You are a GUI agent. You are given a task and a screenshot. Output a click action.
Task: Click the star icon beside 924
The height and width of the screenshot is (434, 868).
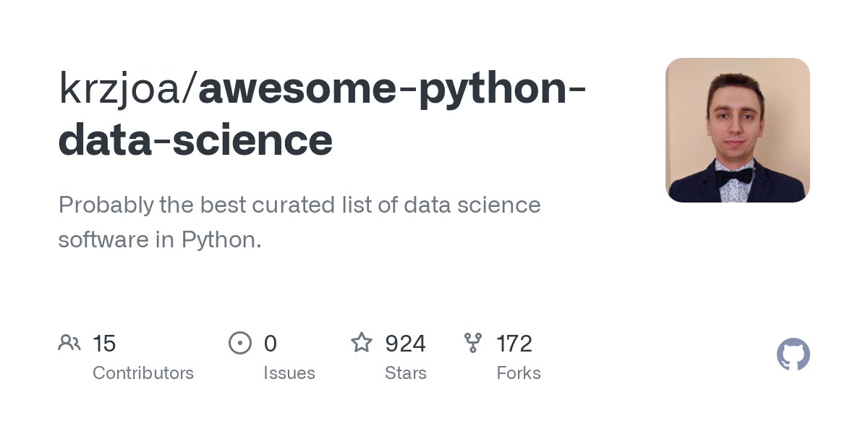click(x=362, y=342)
